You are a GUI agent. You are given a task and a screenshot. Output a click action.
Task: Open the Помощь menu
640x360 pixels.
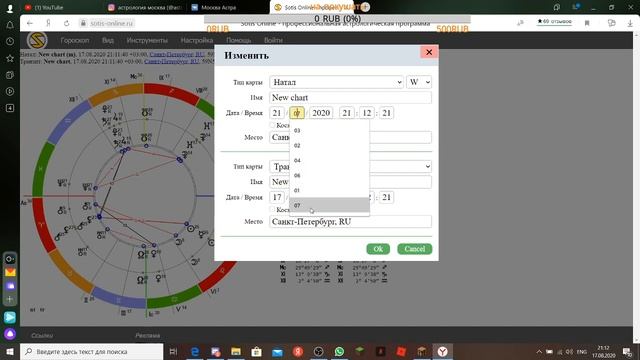coord(238,40)
